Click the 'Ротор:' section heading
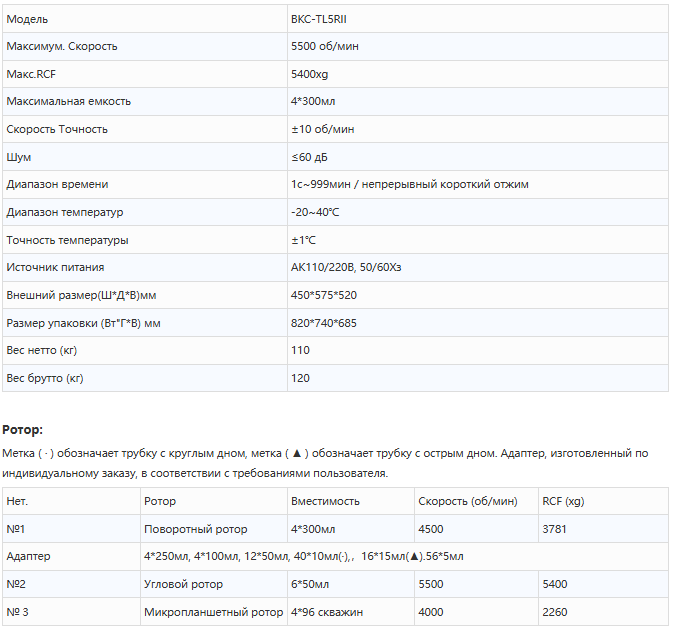 coord(23,429)
